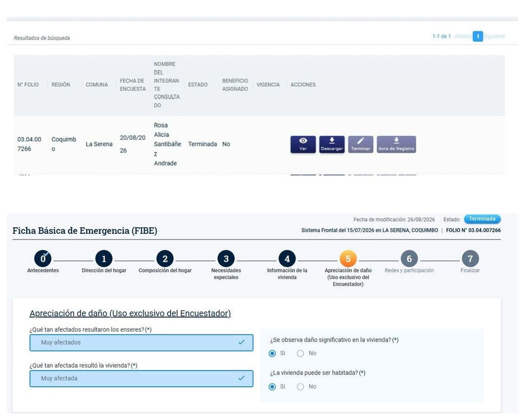Open step 6 Redes y participación
Image resolution: width=525 pixels, height=420 pixels.
click(409, 258)
